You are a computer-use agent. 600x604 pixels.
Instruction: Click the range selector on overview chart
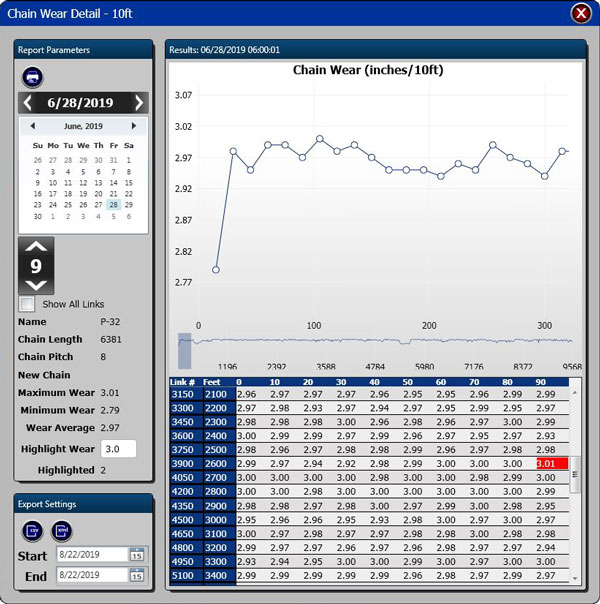pyautogui.click(x=184, y=351)
